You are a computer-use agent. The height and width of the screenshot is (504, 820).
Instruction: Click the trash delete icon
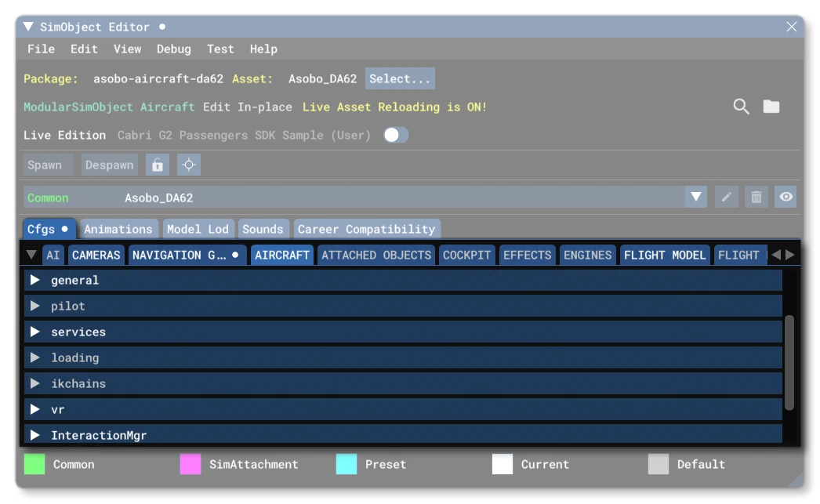[x=757, y=197]
